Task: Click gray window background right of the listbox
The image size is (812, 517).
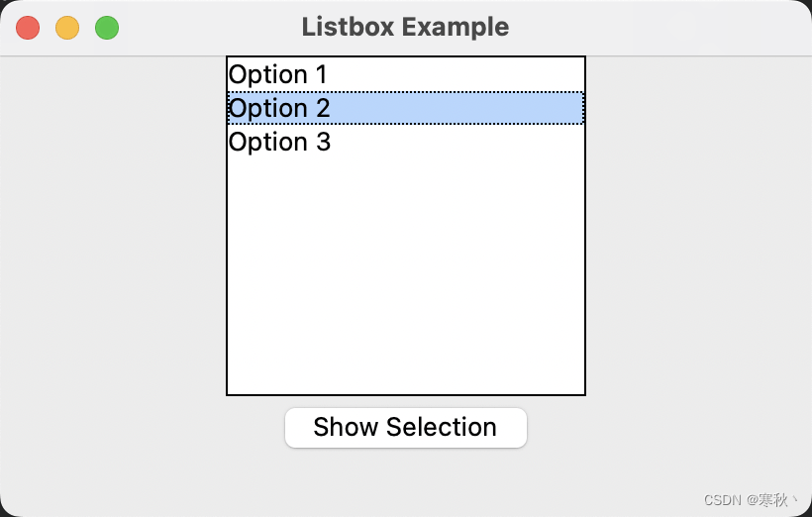Action: [698, 228]
